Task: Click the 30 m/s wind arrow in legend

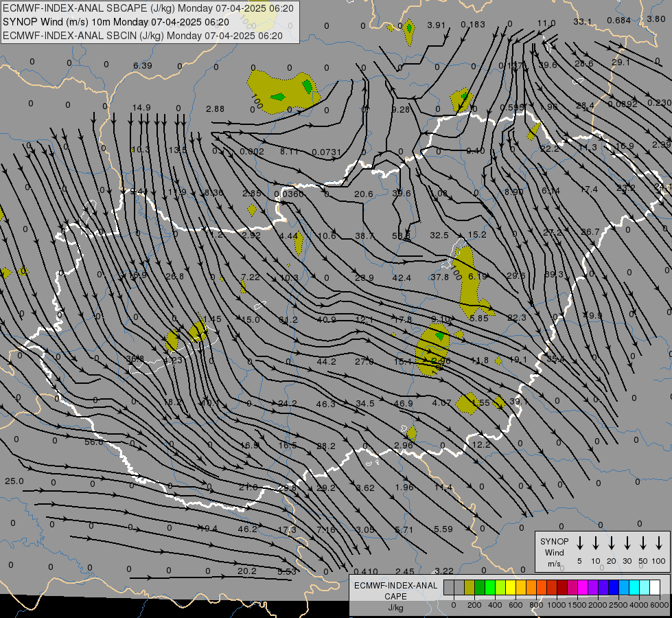Action: 627,543
